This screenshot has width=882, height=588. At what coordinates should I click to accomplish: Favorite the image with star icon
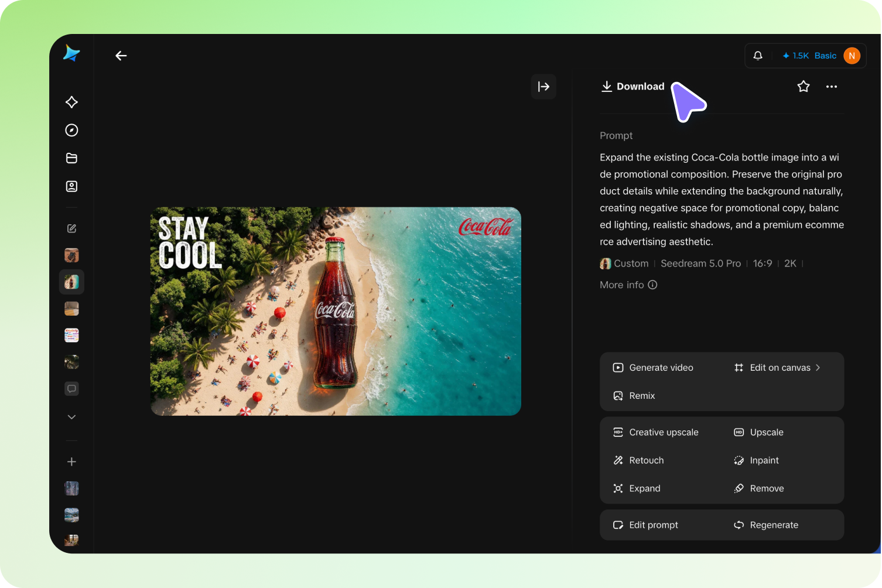[x=804, y=87]
